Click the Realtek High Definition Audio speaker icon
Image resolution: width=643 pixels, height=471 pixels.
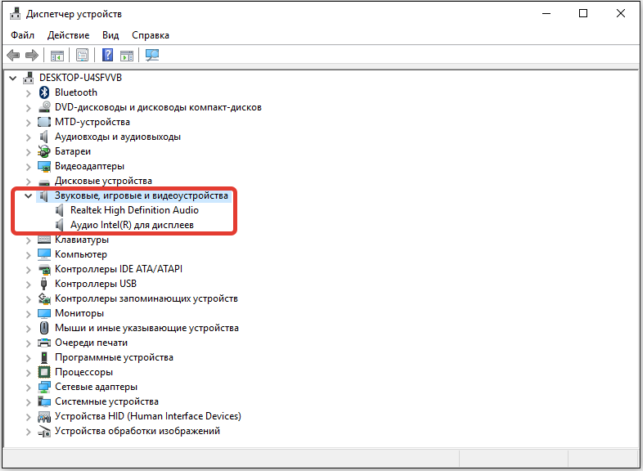[x=60, y=210]
